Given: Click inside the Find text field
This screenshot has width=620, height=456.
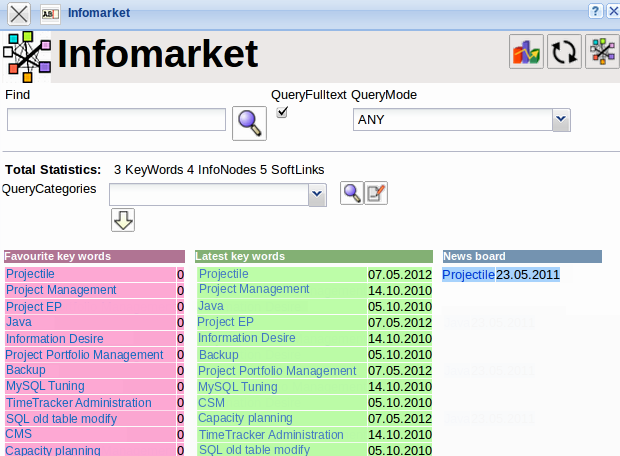Looking at the screenshot, I should [x=116, y=120].
